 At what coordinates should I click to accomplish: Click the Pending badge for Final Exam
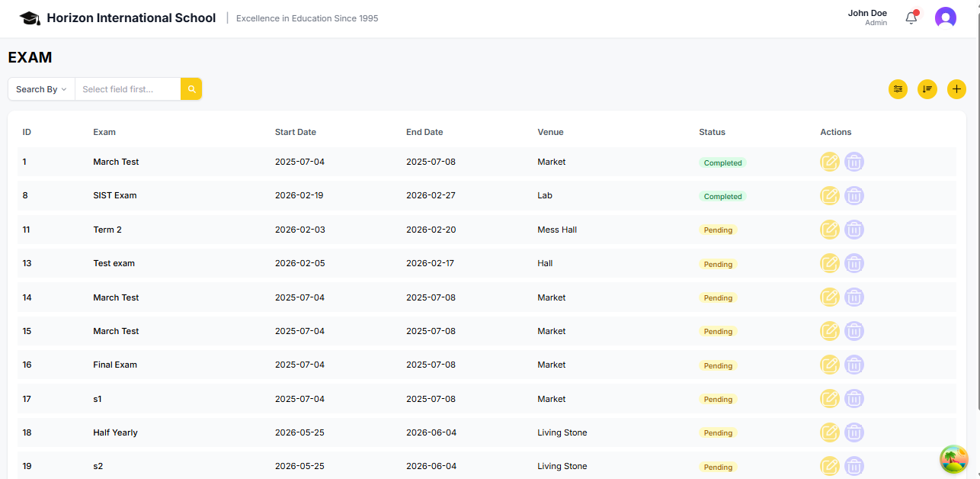[x=718, y=365]
